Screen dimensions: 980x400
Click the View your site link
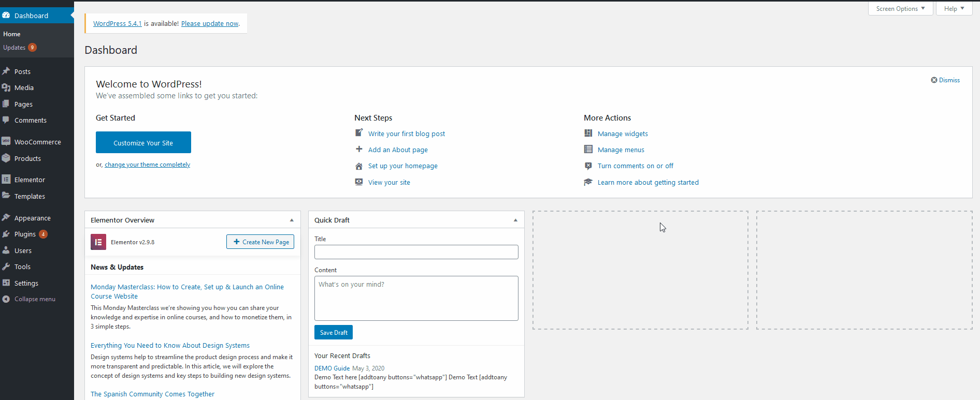pos(389,183)
